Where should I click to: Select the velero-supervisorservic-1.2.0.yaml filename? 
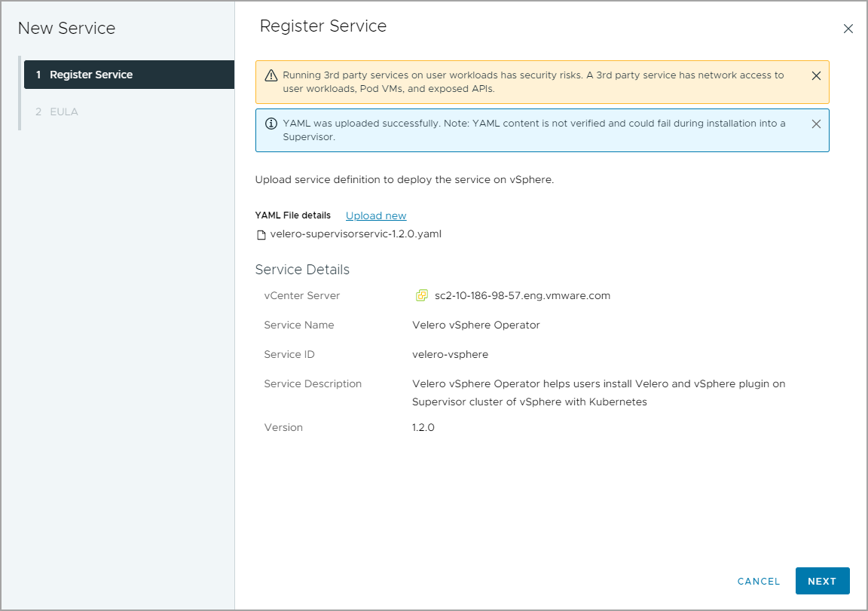(x=355, y=234)
